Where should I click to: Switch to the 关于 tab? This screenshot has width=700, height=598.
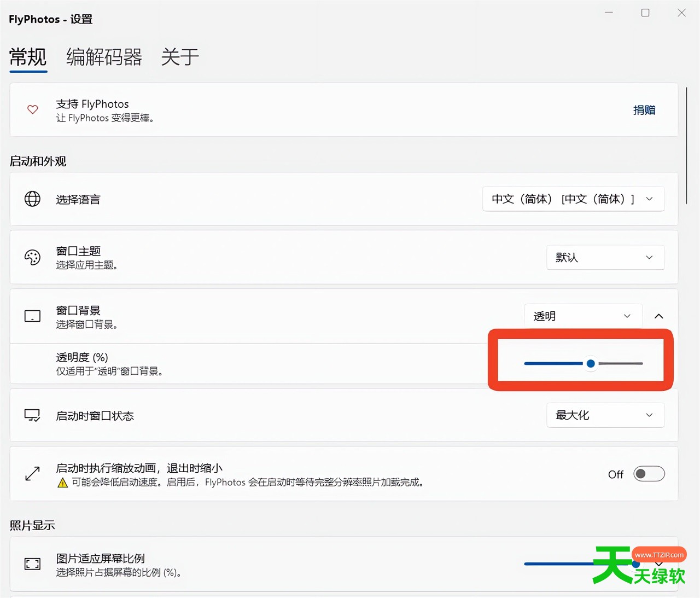[x=180, y=57]
